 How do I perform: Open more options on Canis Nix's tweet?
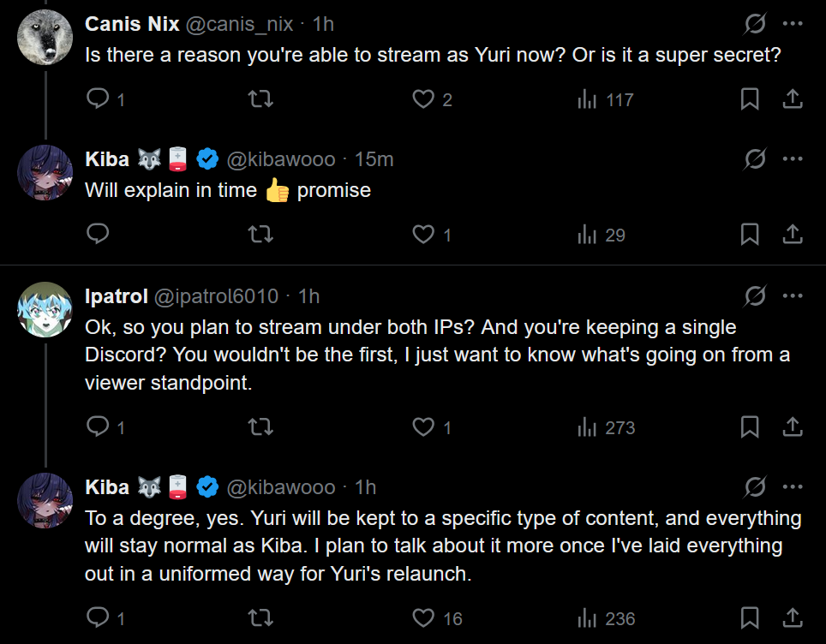pos(793,21)
